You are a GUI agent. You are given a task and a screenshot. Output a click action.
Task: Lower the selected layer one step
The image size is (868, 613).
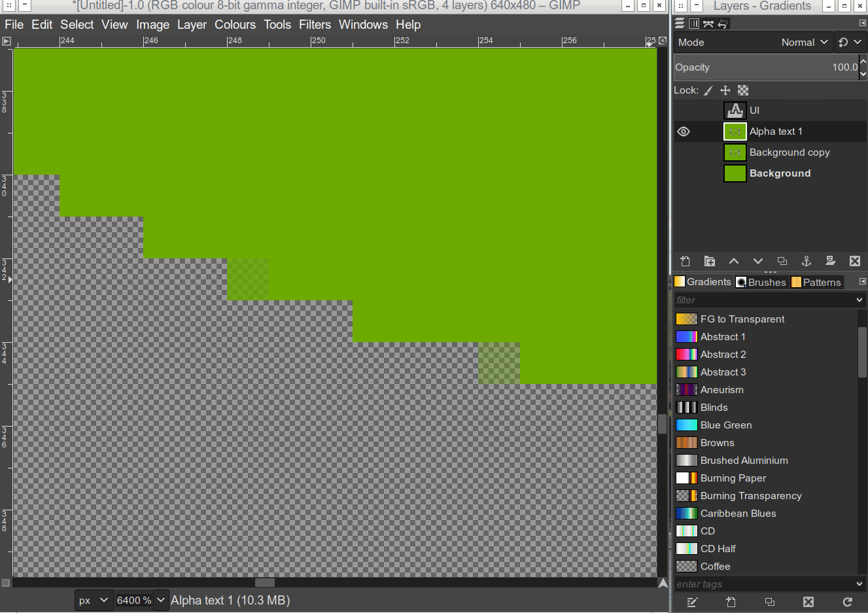coord(758,261)
